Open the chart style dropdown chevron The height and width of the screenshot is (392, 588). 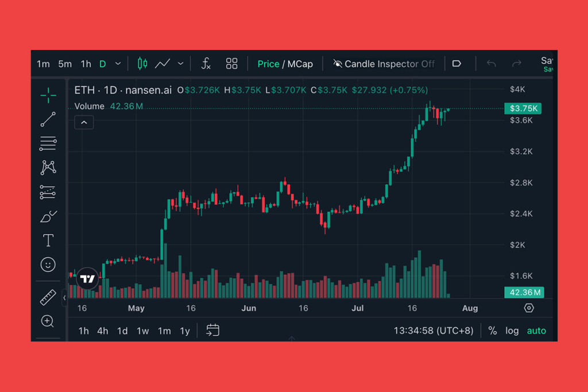(x=180, y=64)
